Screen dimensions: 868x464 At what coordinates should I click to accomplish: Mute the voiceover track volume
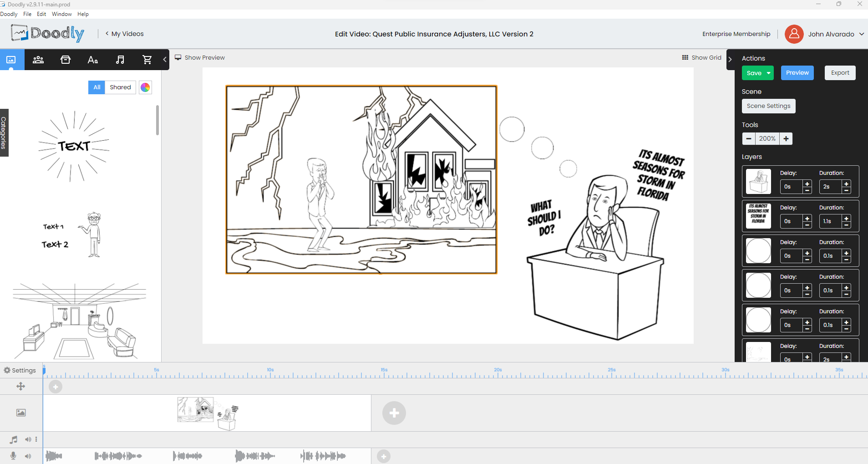[28, 456]
